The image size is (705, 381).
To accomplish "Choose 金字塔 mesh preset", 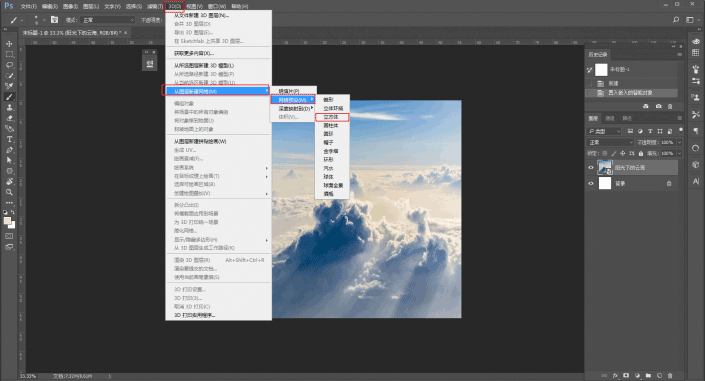I will coord(332,151).
